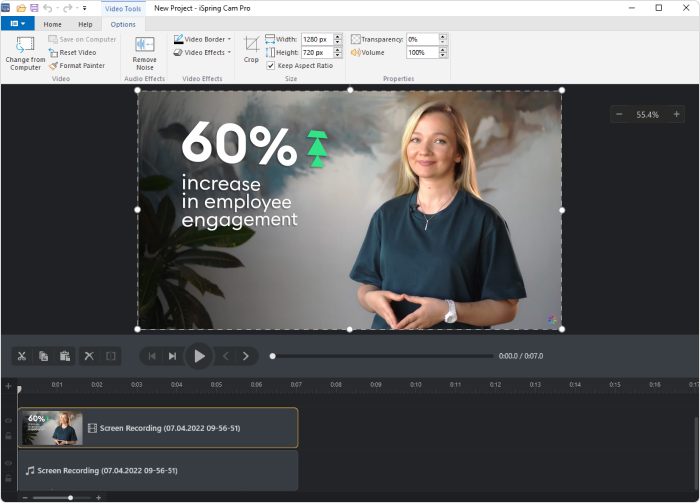Switch to the Home tab

[x=53, y=25]
